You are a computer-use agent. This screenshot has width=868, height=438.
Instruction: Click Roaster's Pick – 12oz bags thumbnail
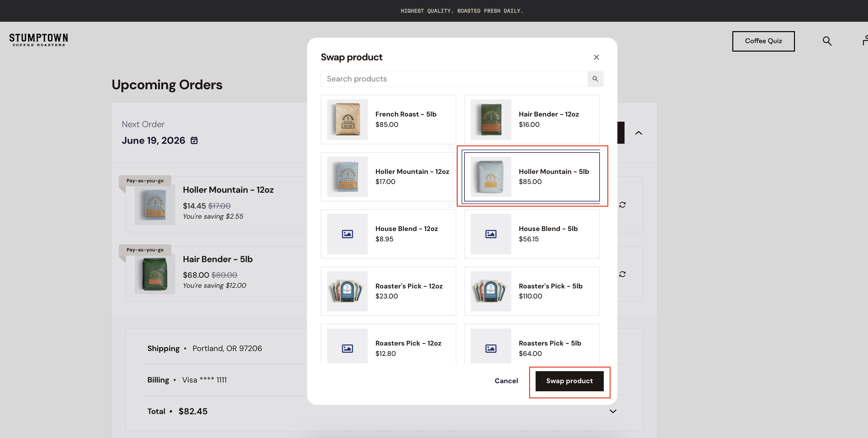click(347, 291)
